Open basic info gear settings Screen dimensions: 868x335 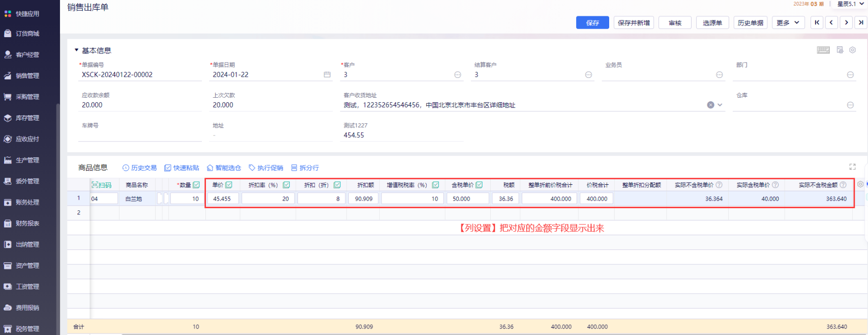tap(853, 50)
